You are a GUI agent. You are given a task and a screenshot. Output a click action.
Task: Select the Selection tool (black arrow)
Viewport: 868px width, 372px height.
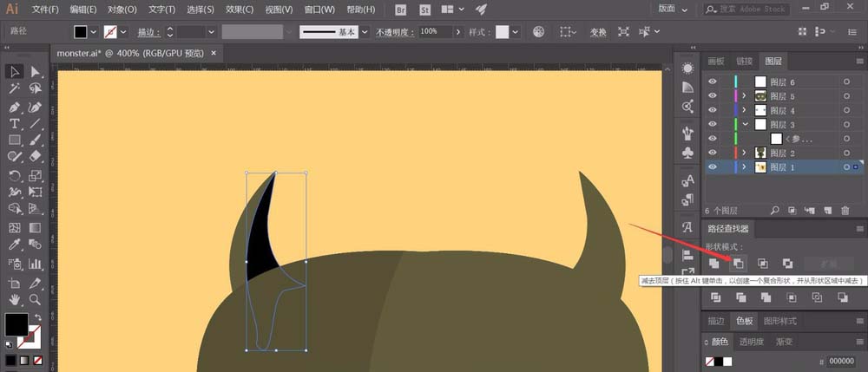[15, 71]
